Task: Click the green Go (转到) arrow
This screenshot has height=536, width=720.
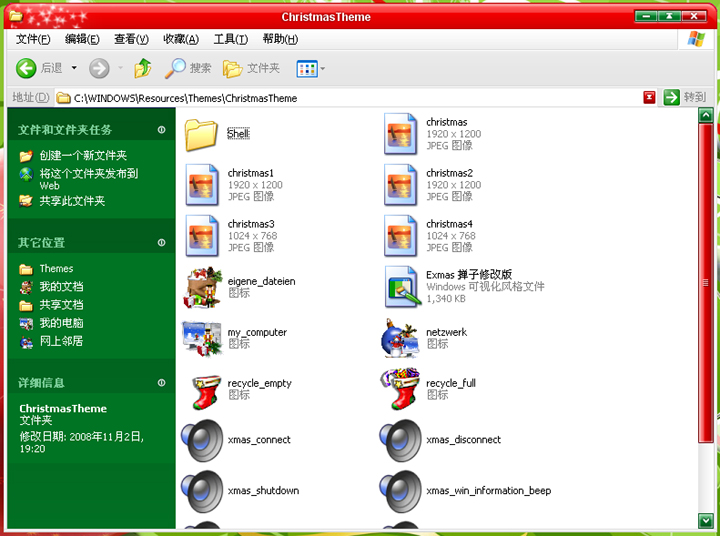Action: [671, 97]
